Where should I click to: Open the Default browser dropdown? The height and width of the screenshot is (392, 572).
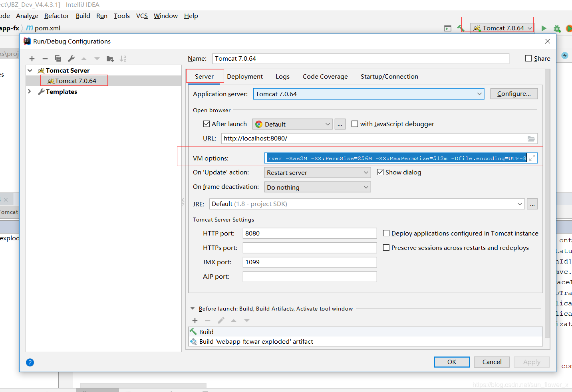tap(292, 124)
